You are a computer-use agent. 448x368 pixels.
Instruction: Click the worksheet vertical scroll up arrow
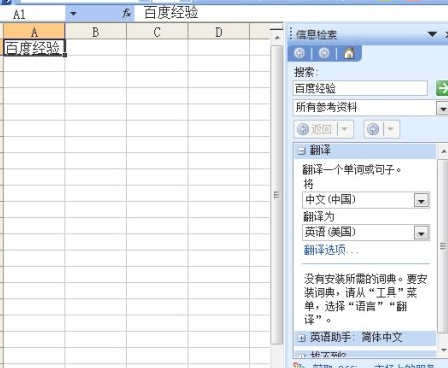277,38
